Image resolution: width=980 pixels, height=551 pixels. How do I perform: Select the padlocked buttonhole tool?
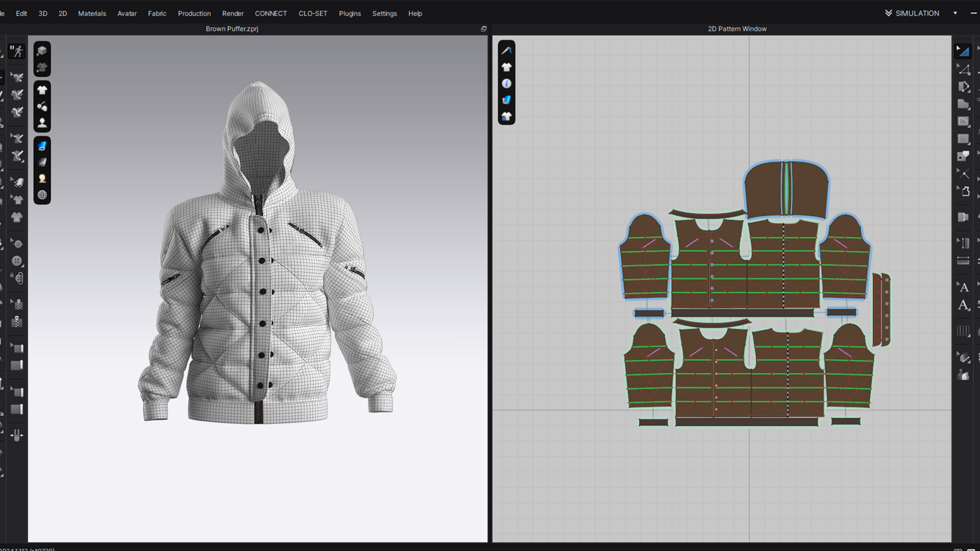(17, 278)
